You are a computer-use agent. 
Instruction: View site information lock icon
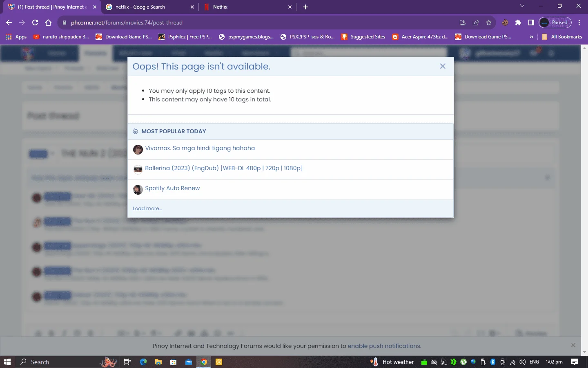point(64,22)
